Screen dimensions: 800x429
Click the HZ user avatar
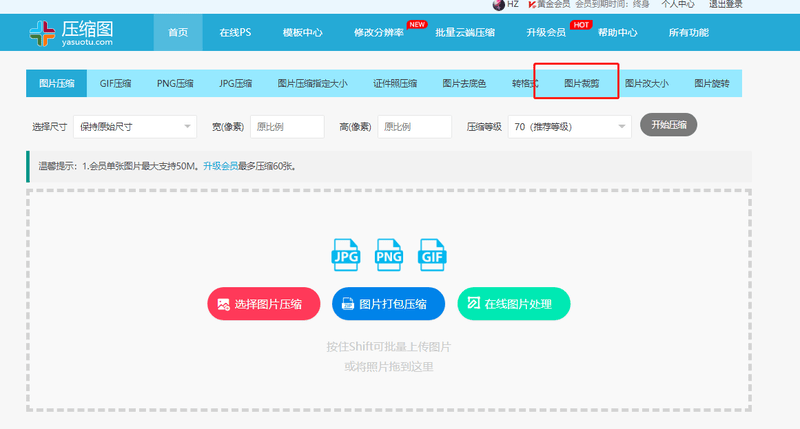(498, 4)
